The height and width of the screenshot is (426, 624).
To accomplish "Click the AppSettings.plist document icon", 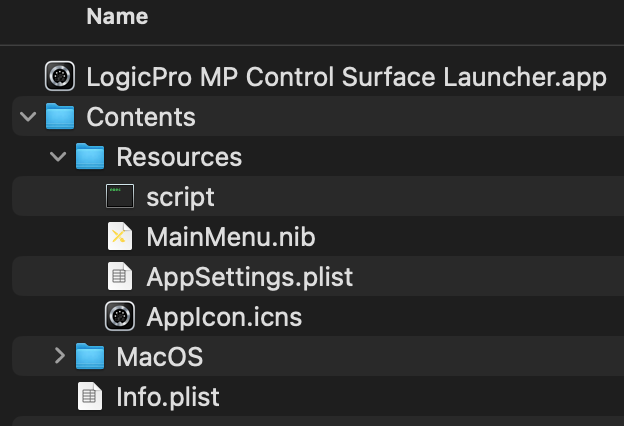I will (x=120, y=276).
